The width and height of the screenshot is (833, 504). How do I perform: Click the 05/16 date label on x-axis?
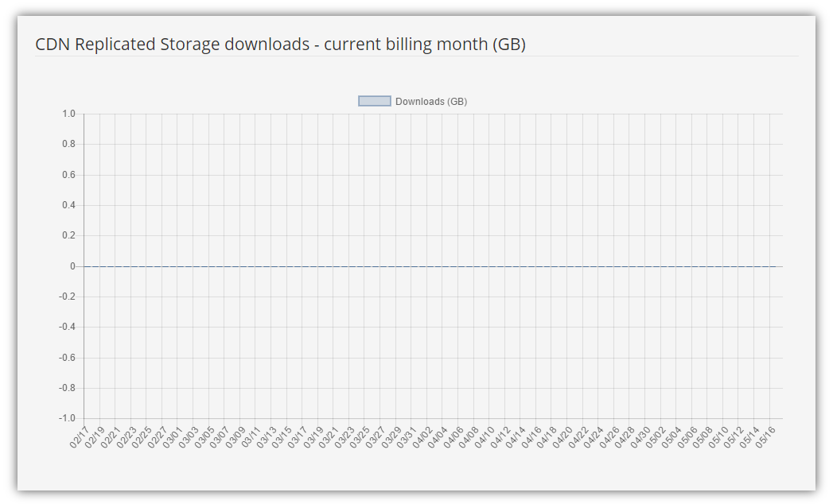click(x=765, y=437)
